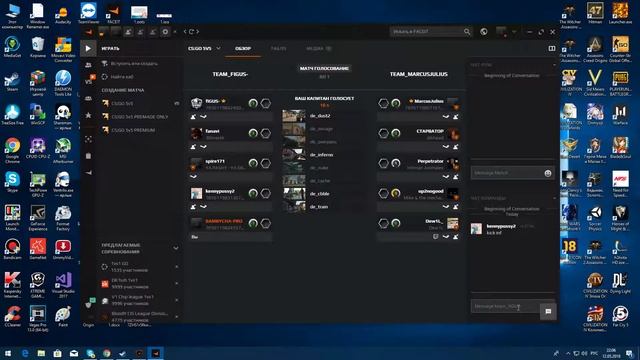Screen dimensions: 640x360
Task: Select de_dust2 map thumbnail
Action: pyautogui.click(x=294, y=116)
